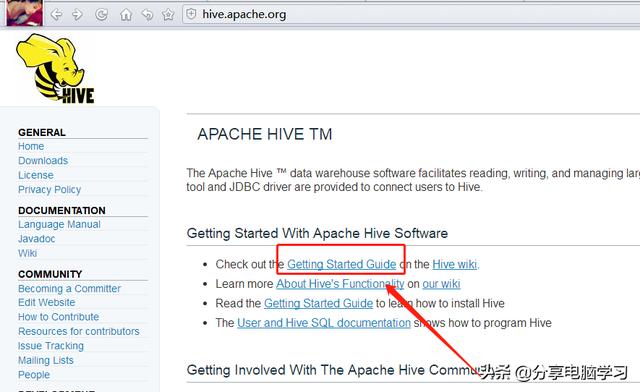Open the Edit Website link
The height and width of the screenshot is (392, 640).
(x=47, y=303)
